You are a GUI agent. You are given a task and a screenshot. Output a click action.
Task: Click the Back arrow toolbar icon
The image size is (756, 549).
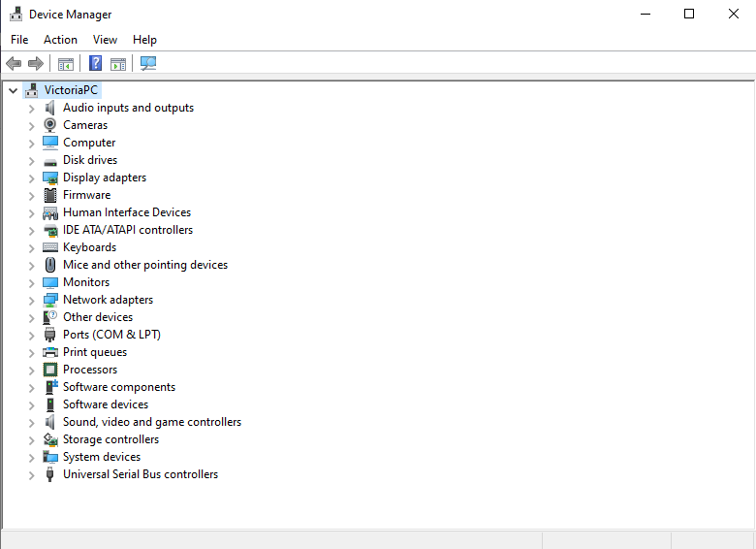pos(14,63)
